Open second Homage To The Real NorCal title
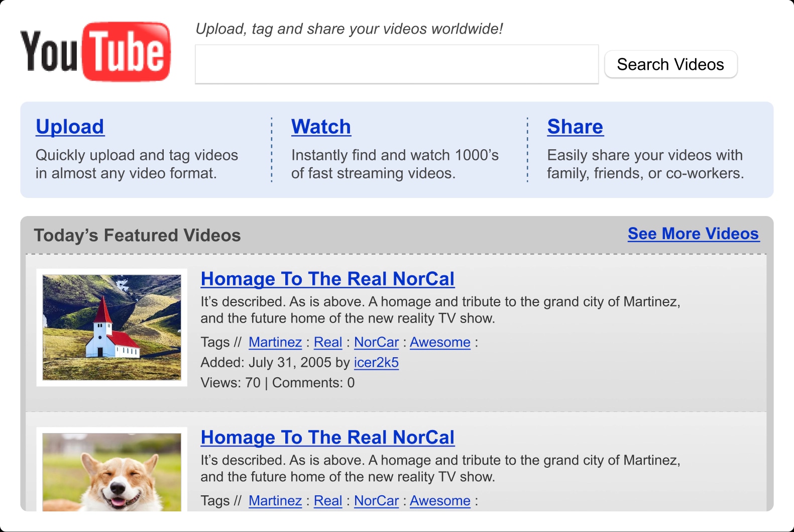 (x=327, y=438)
